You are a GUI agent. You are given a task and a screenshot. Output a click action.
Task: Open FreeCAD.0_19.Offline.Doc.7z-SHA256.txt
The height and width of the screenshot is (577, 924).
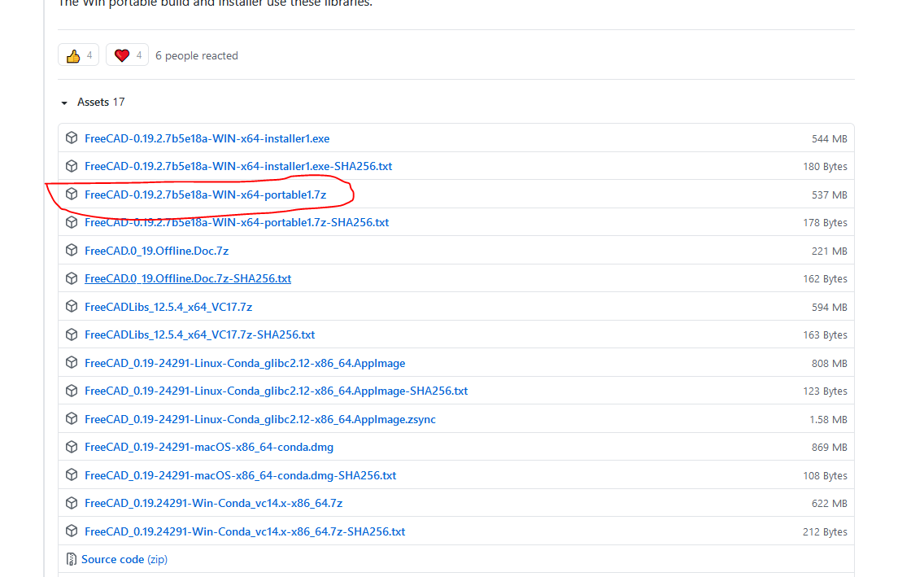[x=187, y=278]
